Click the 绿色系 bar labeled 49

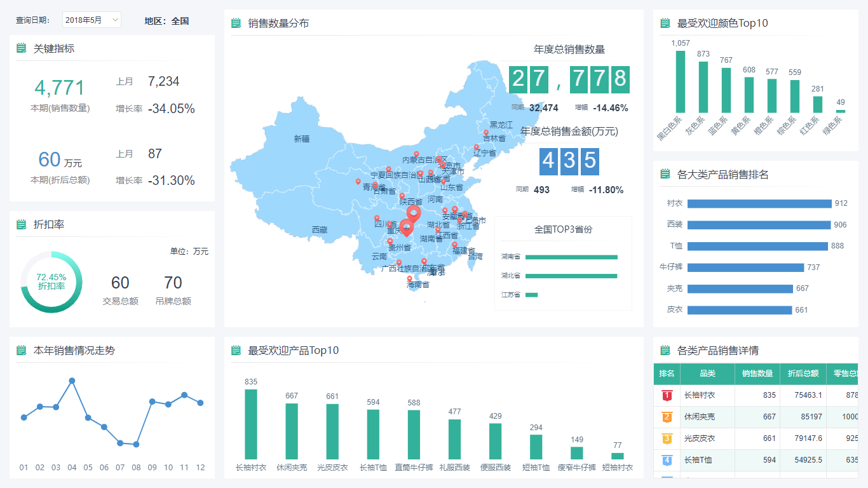841,112
